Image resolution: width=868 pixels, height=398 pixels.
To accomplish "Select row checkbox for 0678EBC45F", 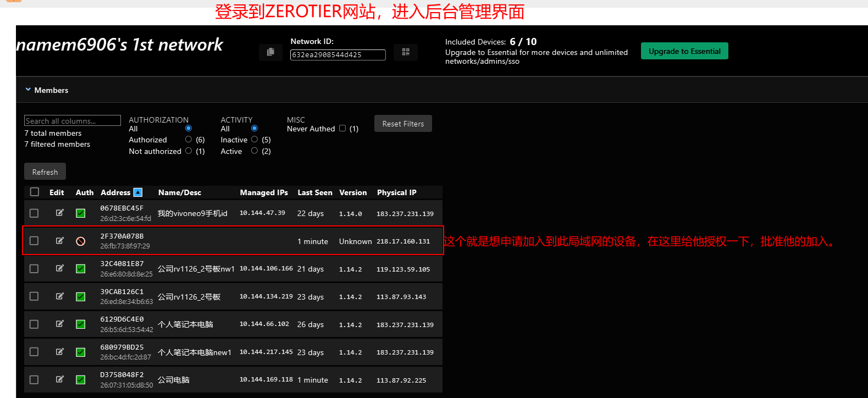I will coord(34,213).
